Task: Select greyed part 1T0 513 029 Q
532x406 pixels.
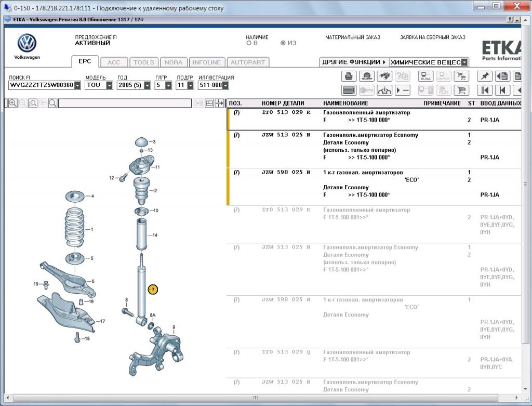Action: click(375, 362)
